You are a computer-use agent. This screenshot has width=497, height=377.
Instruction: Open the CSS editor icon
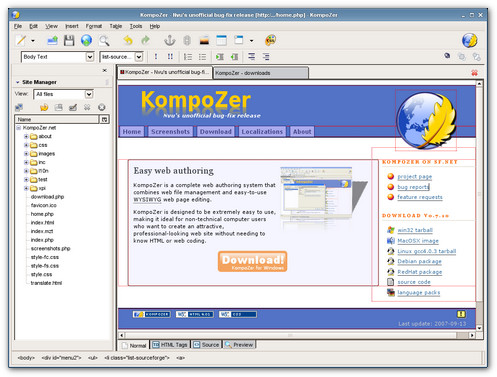pos(270,40)
